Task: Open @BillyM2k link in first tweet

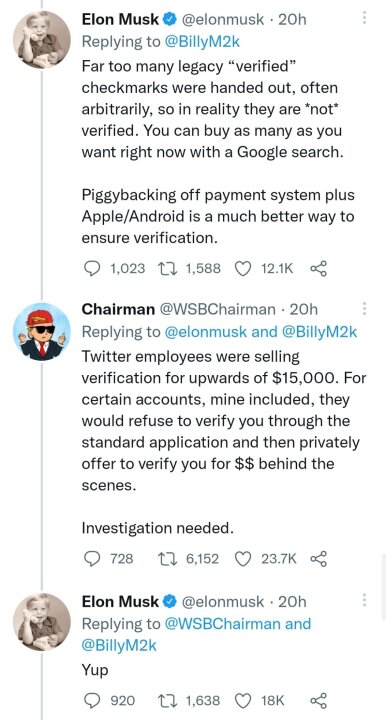Action: pyautogui.click(x=201, y=42)
